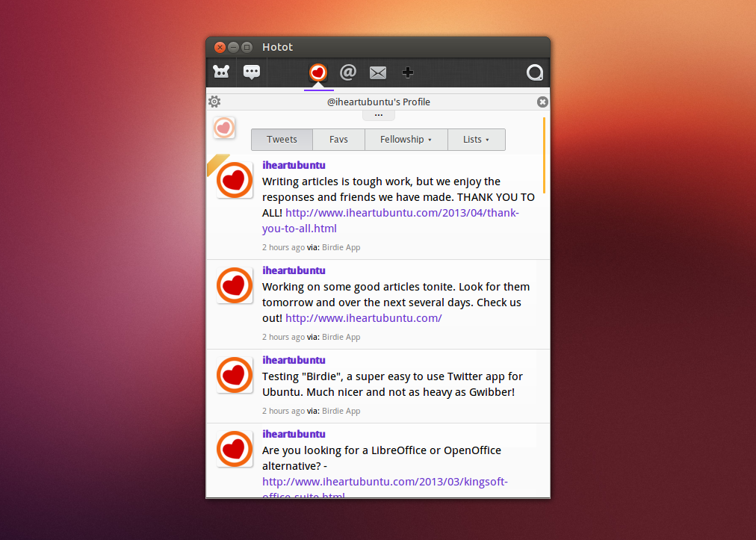Maximize the Hotot window

coord(247,47)
